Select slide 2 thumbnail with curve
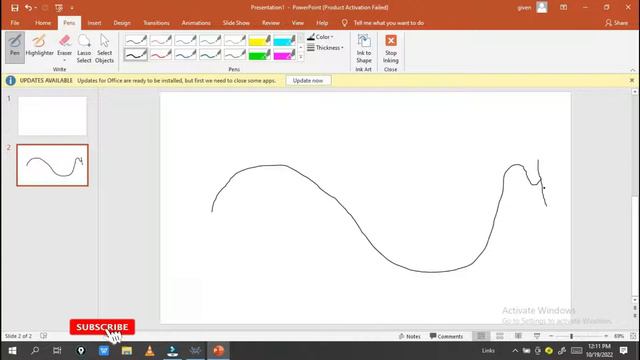The height and width of the screenshot is (360, 640). coord(52,165)
